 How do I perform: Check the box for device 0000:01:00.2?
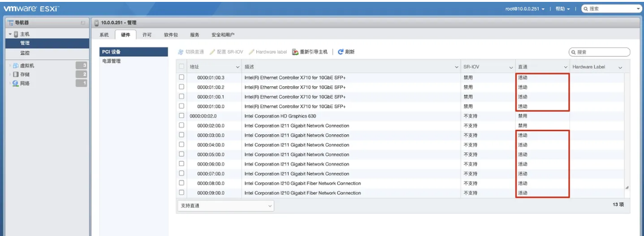pyautogui.click(x=181, y=87)
